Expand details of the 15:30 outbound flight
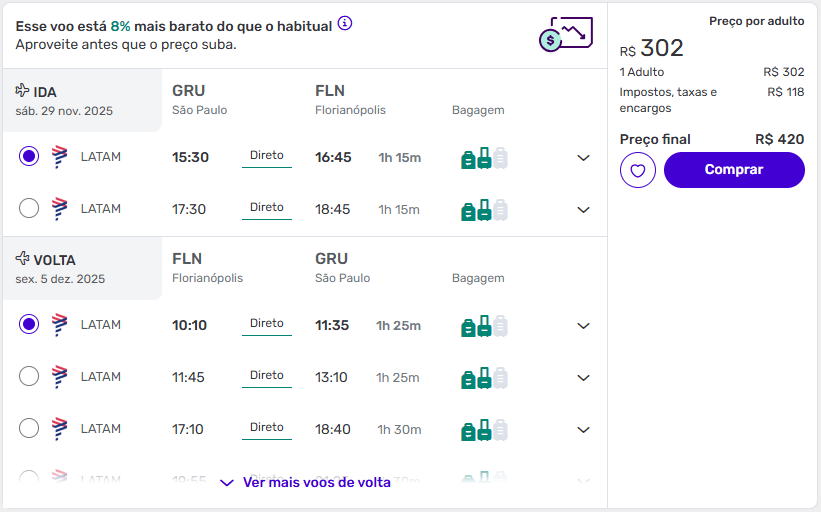The image size is (821, 512). point(584,158)
